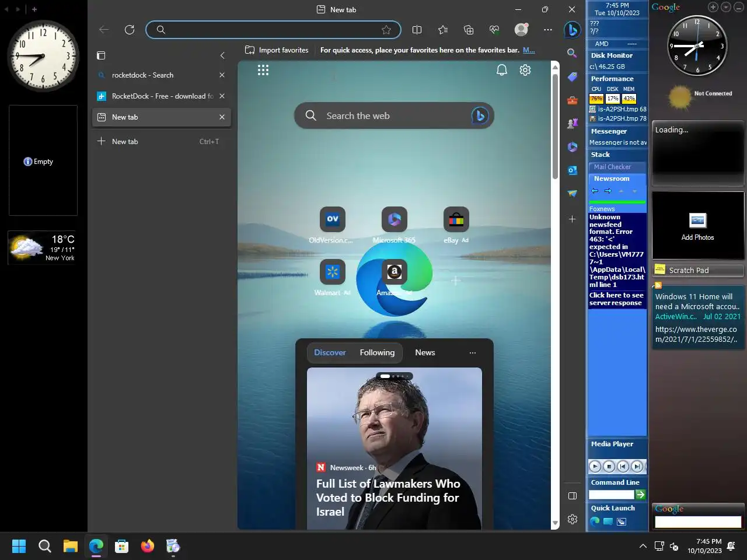Image resolution: width=747 pixels, height=560 pixels.
Task: Open the Edge profile avatar
Action: pos(521,29)
